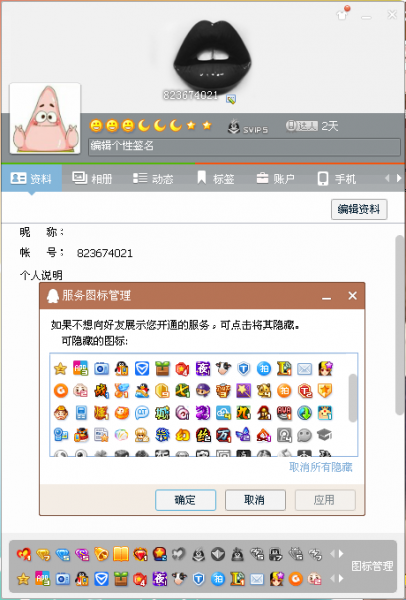Image resolution: width=406 pixels, height=600 pixels.
Task: Switch to the 账户 tab
Action: point(276,178)
